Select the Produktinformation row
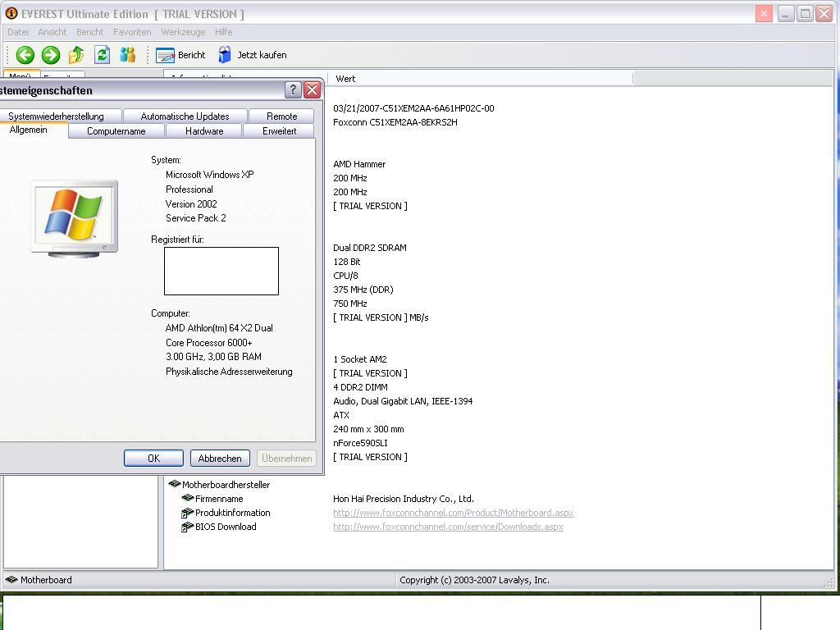Viewport: 840px width, 630px height. 226,513
